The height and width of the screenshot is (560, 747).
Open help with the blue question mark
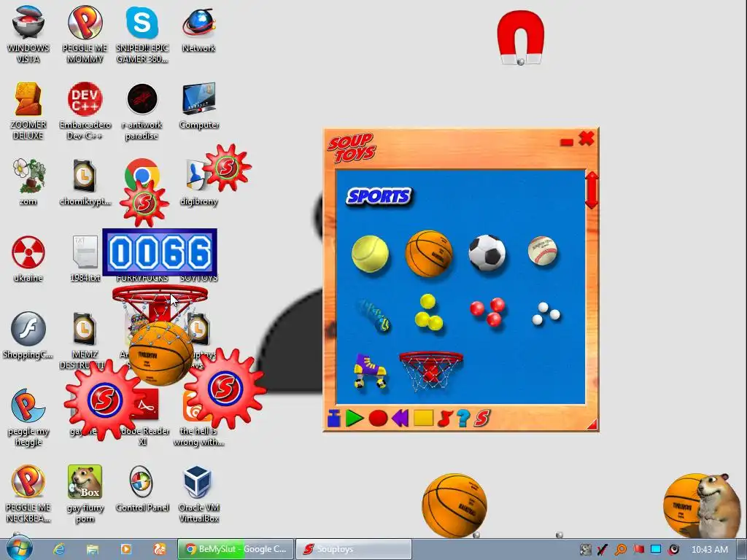(462, 419)
